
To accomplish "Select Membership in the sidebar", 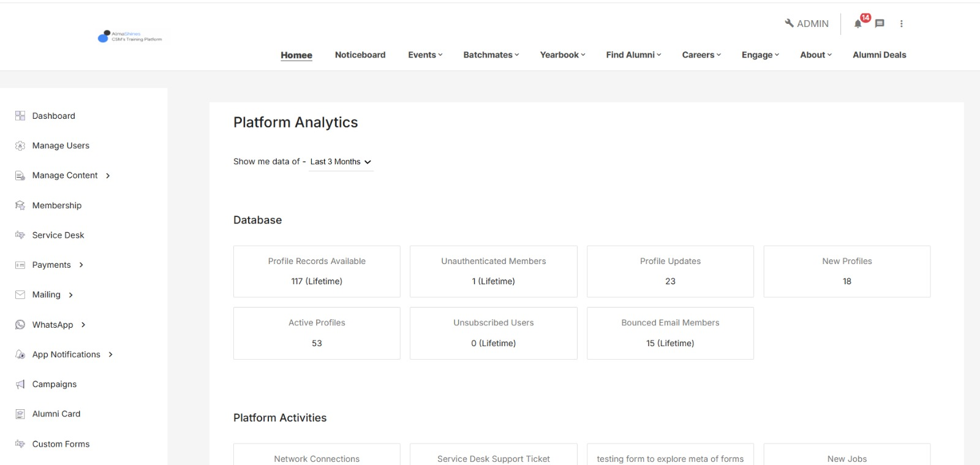I will [x=57, y=205].
